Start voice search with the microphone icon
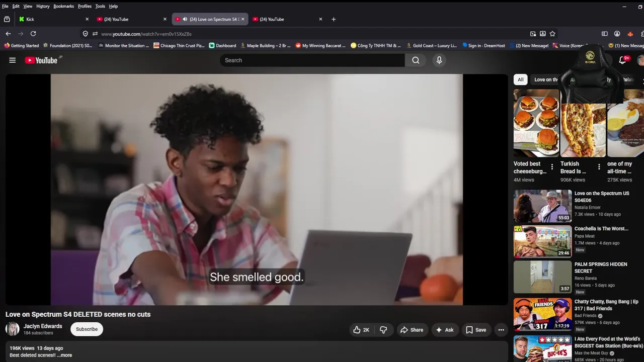 [439, 60]
